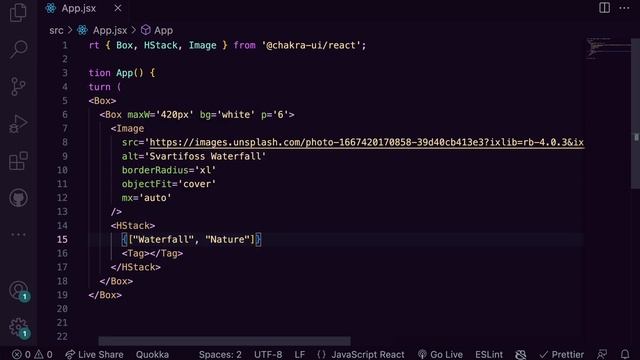Image resolution: width=640 pixels, height=360 pixels.
Task: Open the Manage settings gear
Action: [19, 327]
